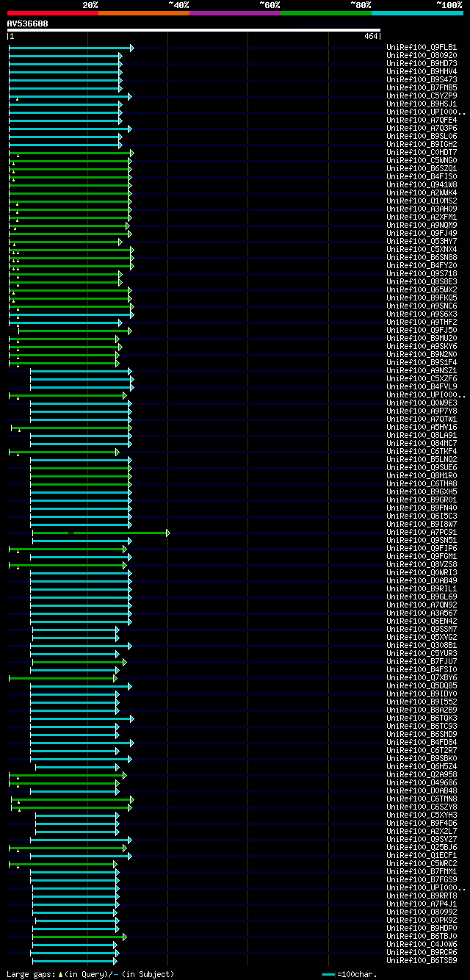Click the query end position 464
The image size is (470, 980).
pos(371,36)
